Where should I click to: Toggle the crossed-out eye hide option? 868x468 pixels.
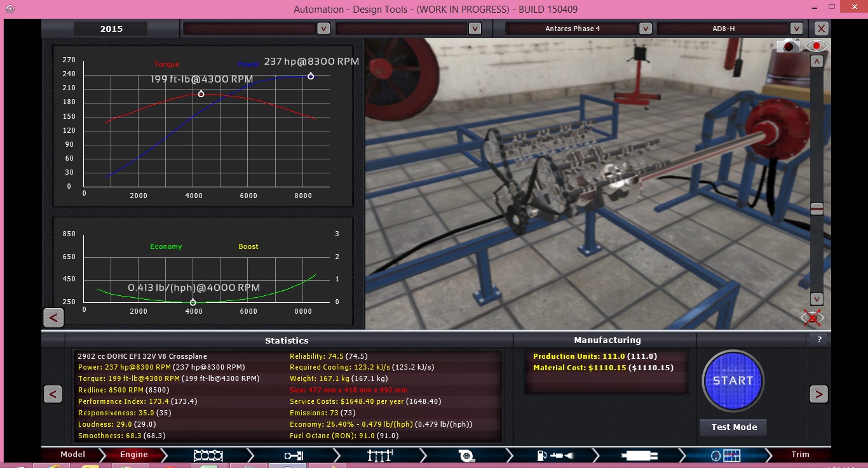click(x=812, y=318)
